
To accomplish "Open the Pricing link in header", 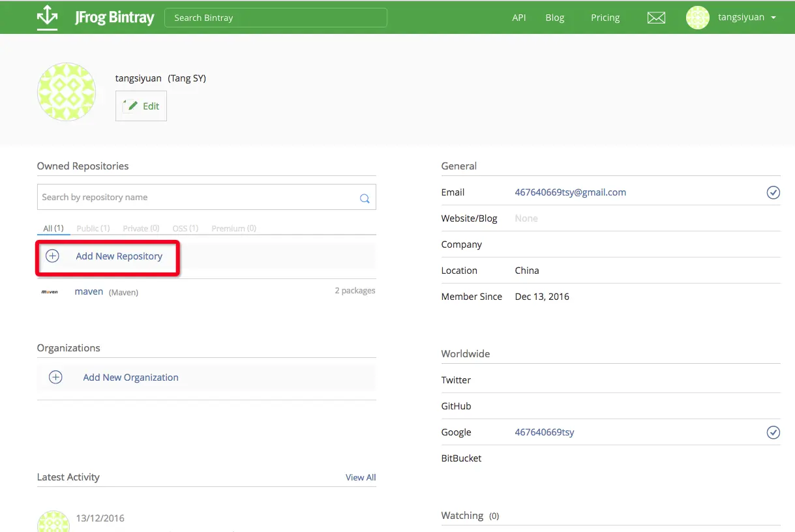I will tap(605, 18).
